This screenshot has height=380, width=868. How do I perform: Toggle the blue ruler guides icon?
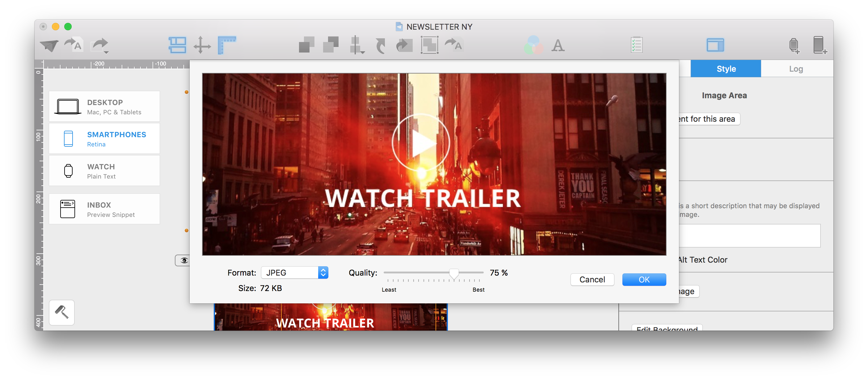click(x=227, y=45)
